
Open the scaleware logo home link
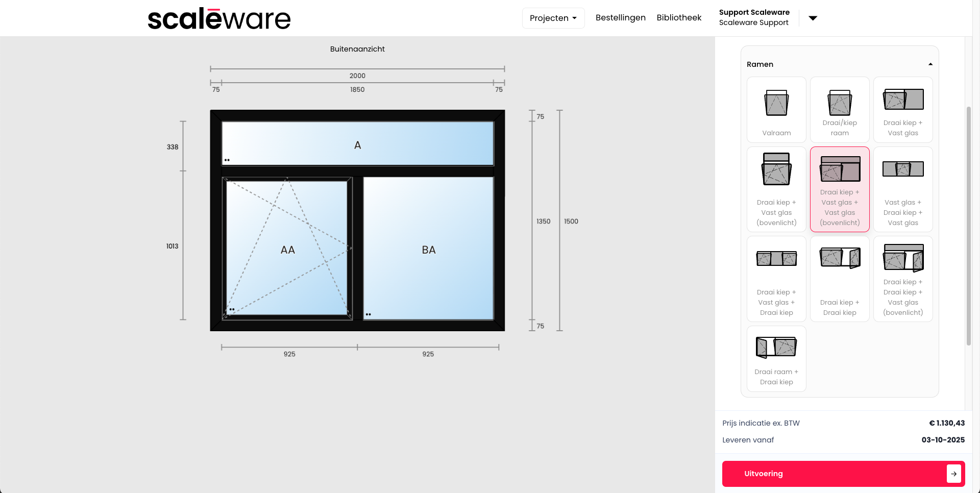click(219, 18)
